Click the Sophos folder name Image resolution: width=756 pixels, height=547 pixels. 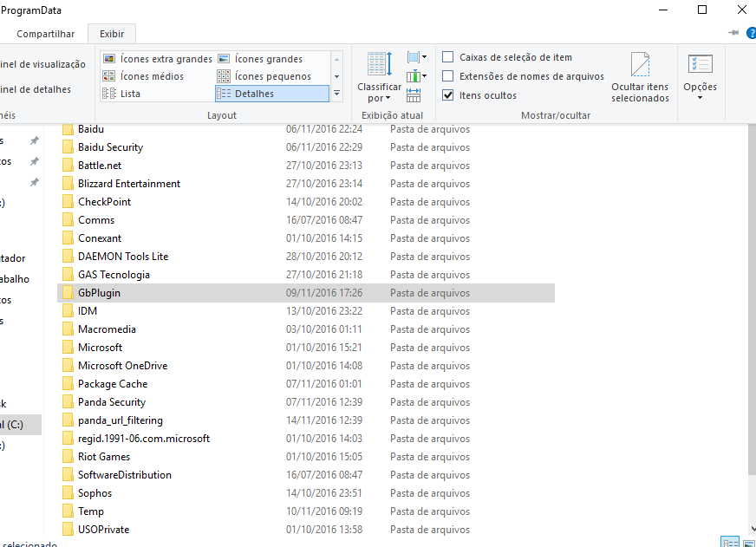(x=95, y=493)
